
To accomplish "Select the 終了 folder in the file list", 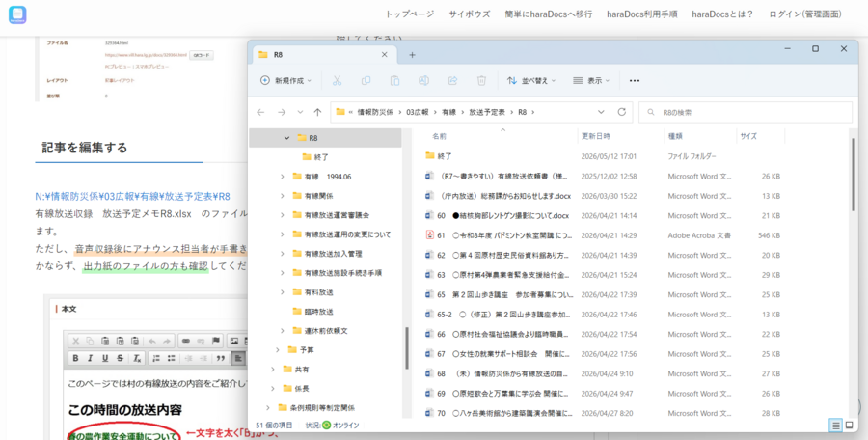I will tap(445, 156).
